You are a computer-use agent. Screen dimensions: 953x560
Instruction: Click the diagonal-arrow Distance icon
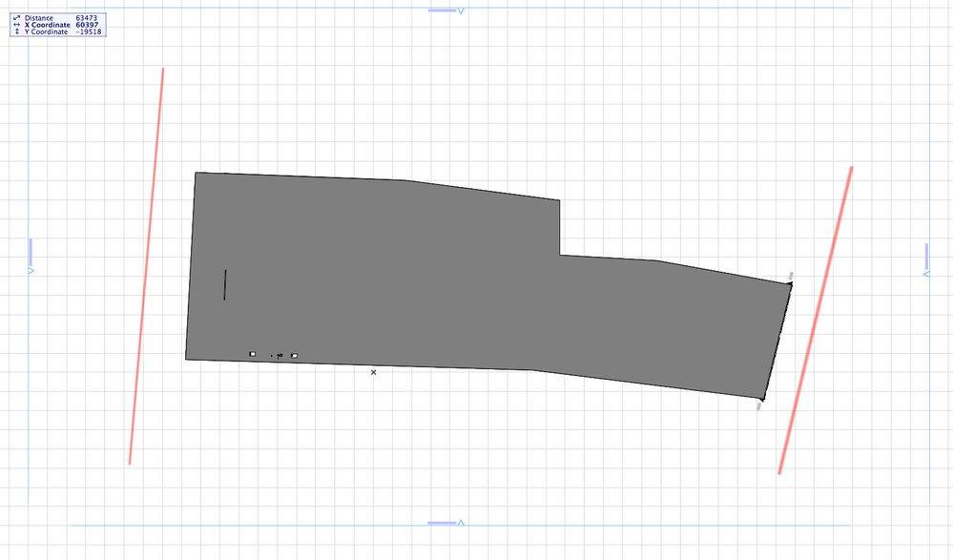[16, 17]
